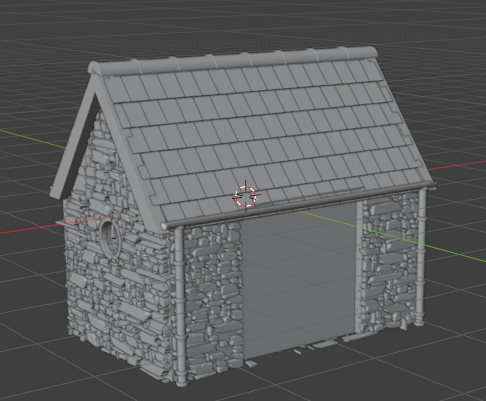
Task: Select the stone wall right of the doorway
Action: (389, 263)
